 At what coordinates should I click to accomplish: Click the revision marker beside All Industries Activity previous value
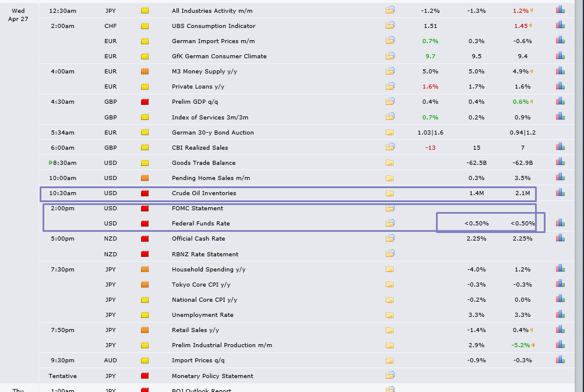[532, 10]
